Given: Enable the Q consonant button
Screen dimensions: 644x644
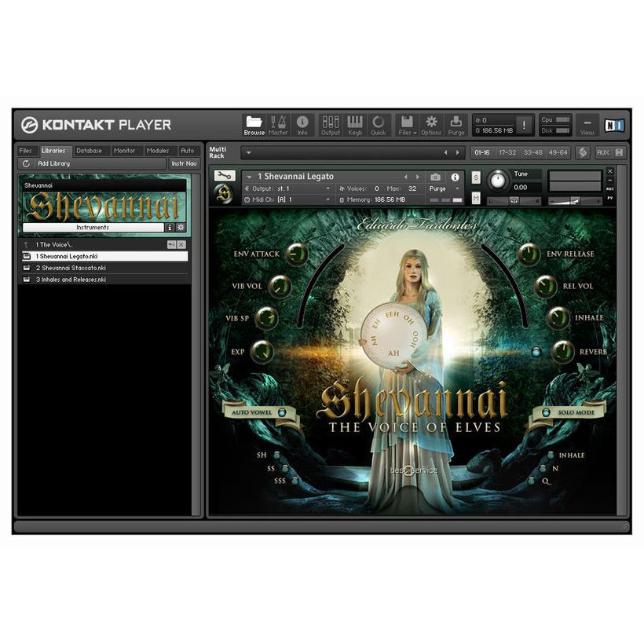Looking at the screenshot, I should 532,481.
